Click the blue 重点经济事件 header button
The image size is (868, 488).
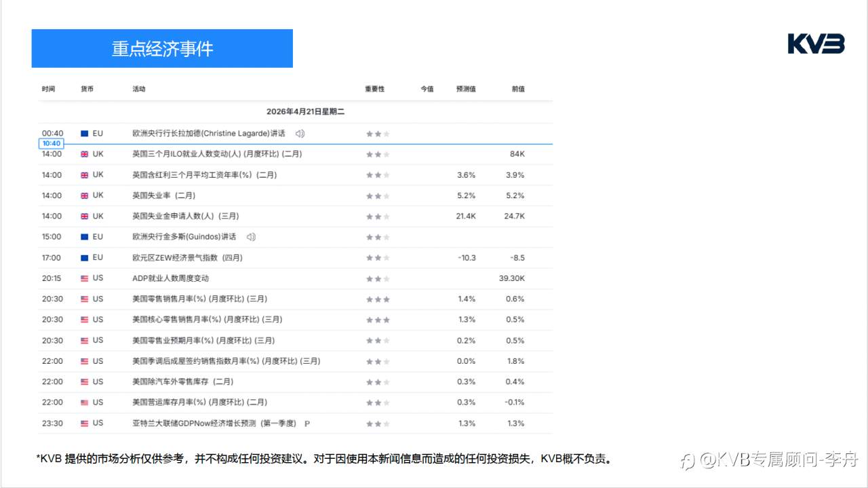coord(161,48)
